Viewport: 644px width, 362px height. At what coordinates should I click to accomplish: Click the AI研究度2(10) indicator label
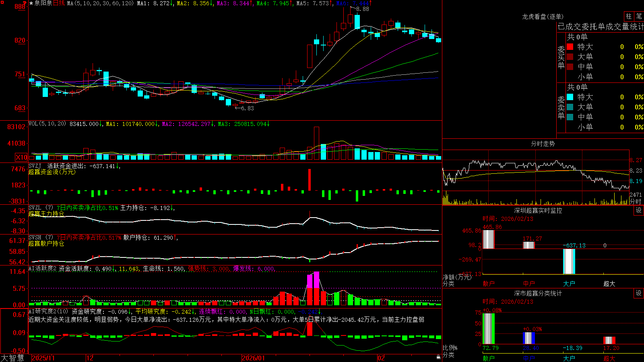pos(49,311)
